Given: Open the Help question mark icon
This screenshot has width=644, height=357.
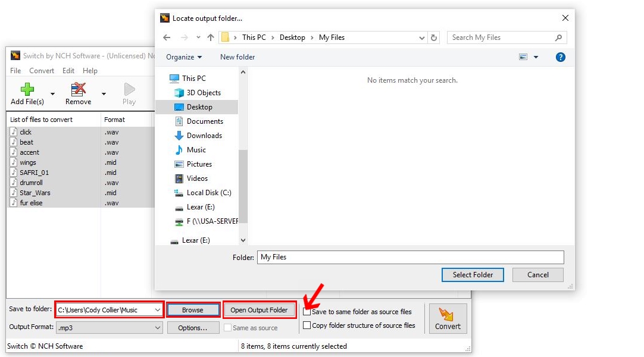Looking at the screenshot, I should point(560,57).
